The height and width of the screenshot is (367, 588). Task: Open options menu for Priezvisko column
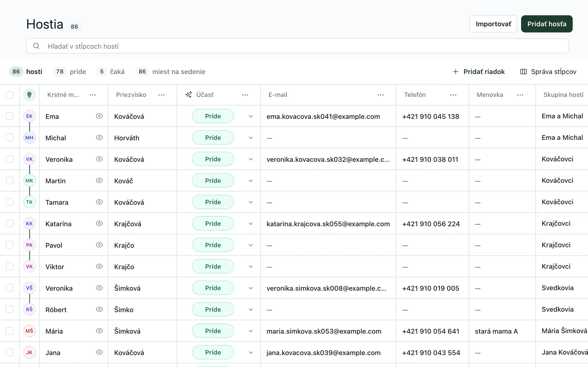pos(161,95)
